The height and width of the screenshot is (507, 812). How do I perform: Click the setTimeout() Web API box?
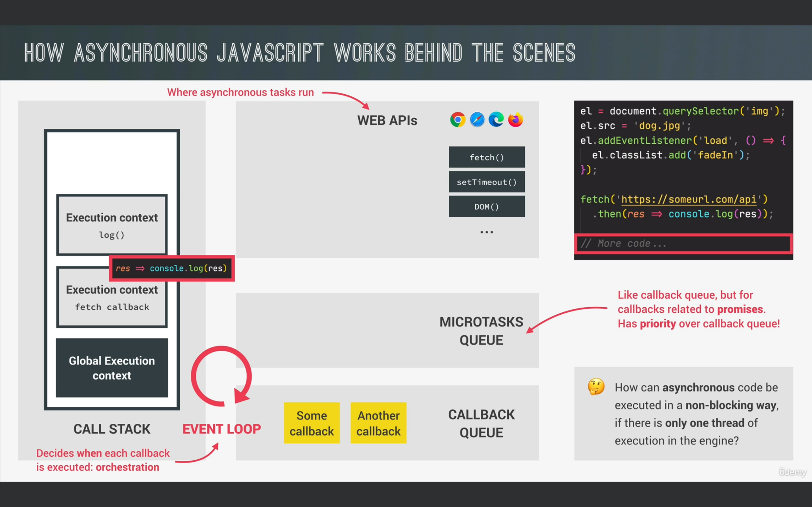pos(487,182)
